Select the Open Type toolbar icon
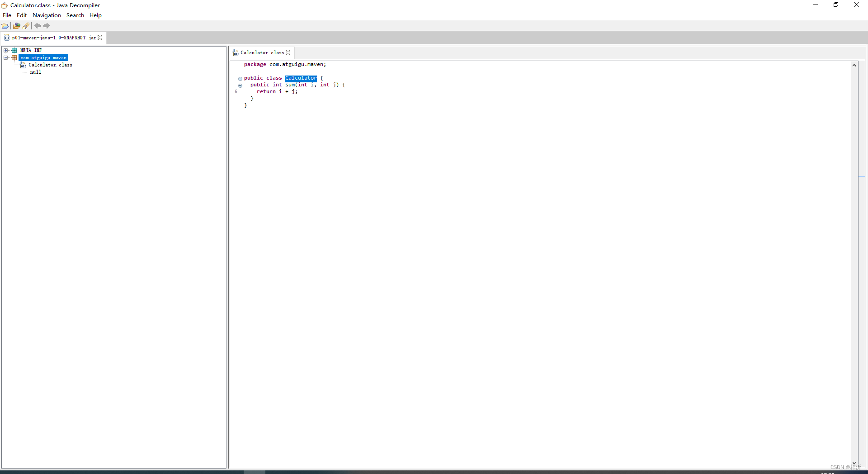The width and height of the screenshot is (868, 474). click(16, 26)
